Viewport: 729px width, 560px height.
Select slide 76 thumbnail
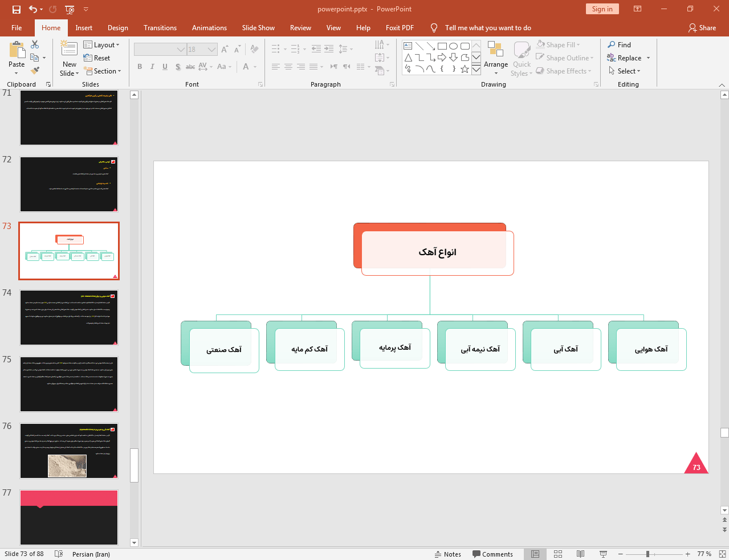pos(69,451)
